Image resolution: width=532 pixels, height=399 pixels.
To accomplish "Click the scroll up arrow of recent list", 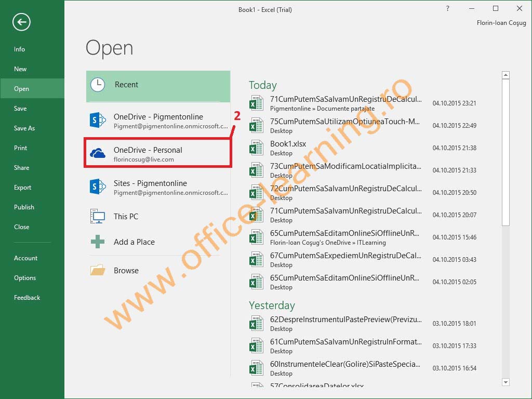I will pos(506,75).
